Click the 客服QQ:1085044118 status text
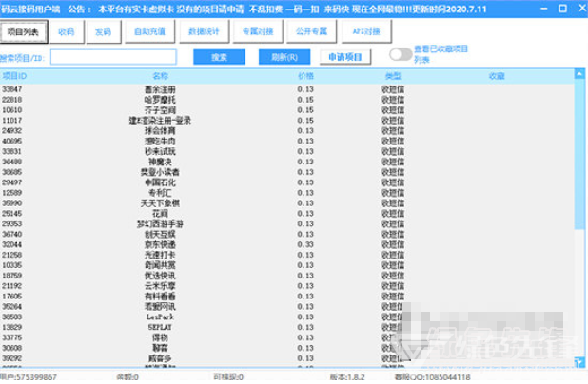The image size is (588, 384). point(432,377)
